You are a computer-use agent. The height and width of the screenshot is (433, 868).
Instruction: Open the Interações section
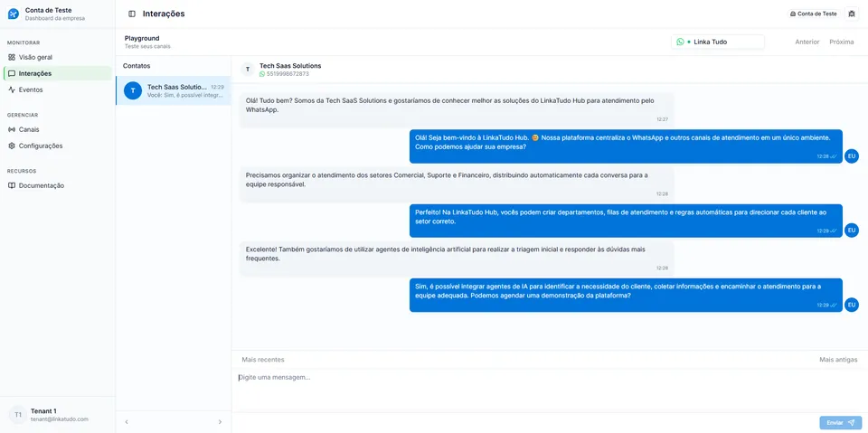pyautogui.click(x=58, y=73)
